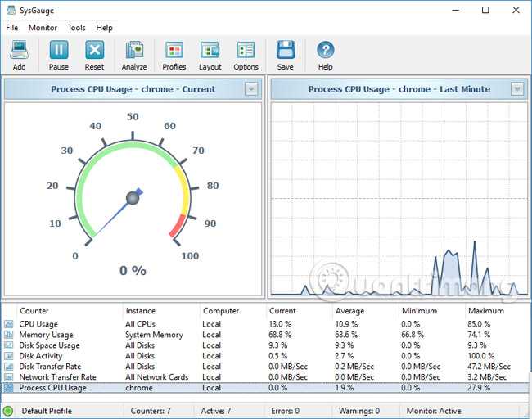Click the Counter column header

pos(34,311)
